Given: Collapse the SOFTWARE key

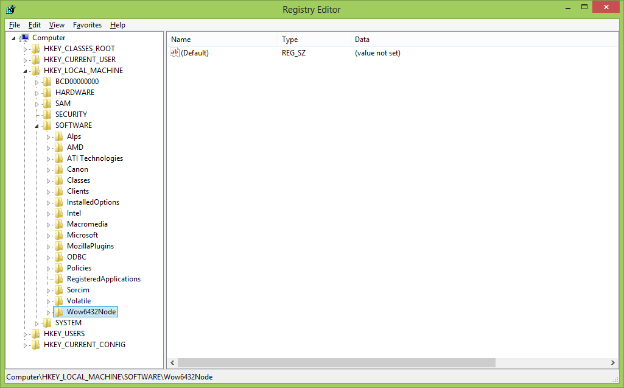Looking at the screenshot, I should (x=37, y=126).
